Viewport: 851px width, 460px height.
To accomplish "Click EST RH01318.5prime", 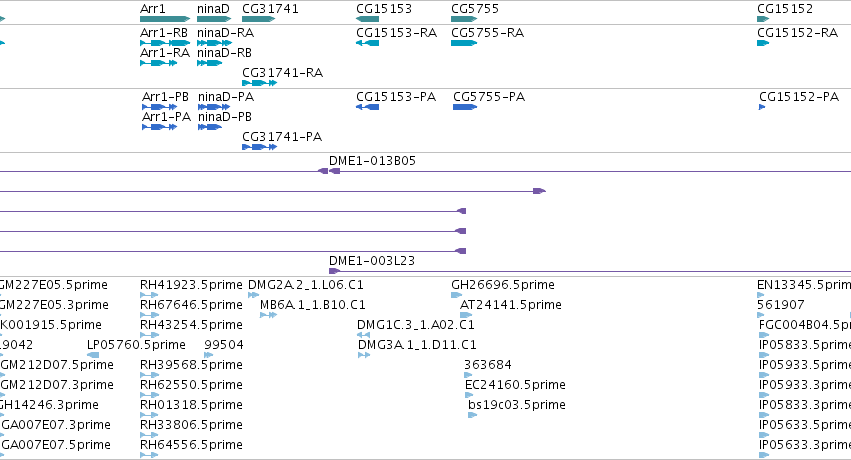I will tap(191, 405).
